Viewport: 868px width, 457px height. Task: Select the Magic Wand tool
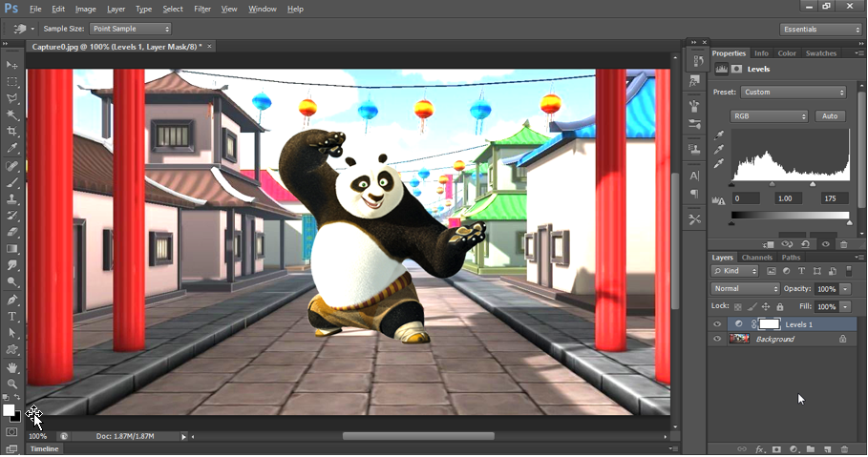11,115
